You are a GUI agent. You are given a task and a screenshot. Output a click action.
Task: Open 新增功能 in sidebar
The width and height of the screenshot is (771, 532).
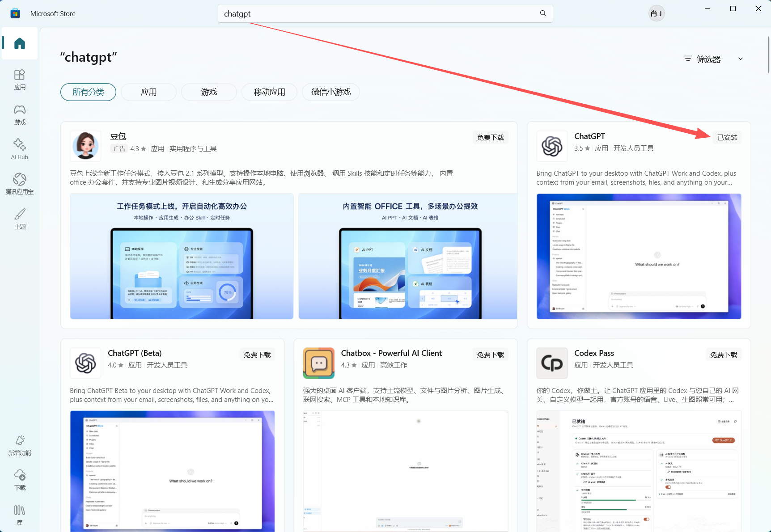pos(20,445)
